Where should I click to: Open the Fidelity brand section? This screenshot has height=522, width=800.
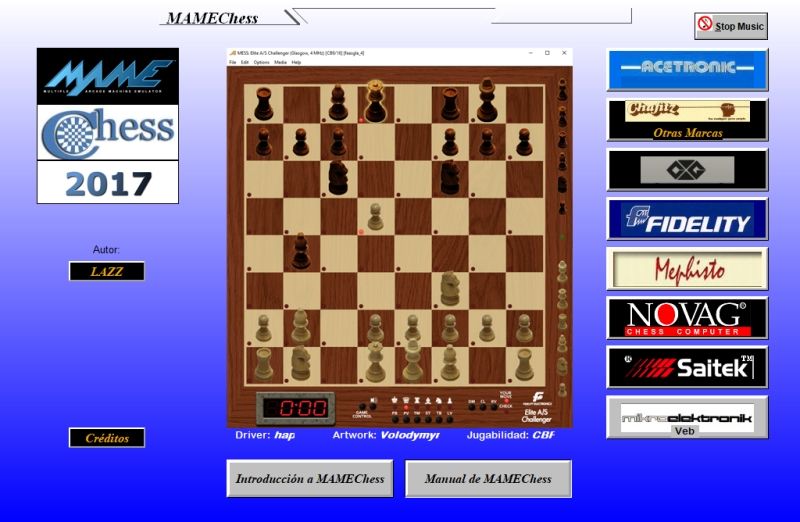point(687,219)
